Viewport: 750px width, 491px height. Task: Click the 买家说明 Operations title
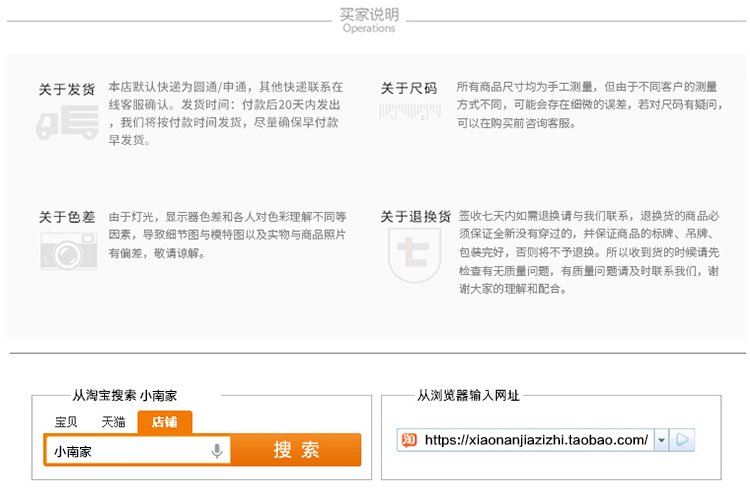coord(369,20)
